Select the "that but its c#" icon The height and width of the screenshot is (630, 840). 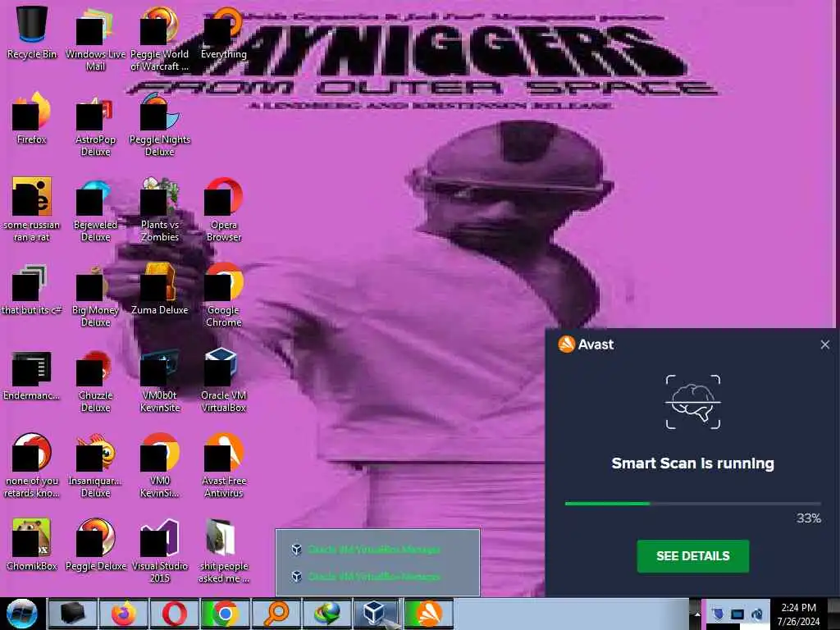[x=32, y=289]
